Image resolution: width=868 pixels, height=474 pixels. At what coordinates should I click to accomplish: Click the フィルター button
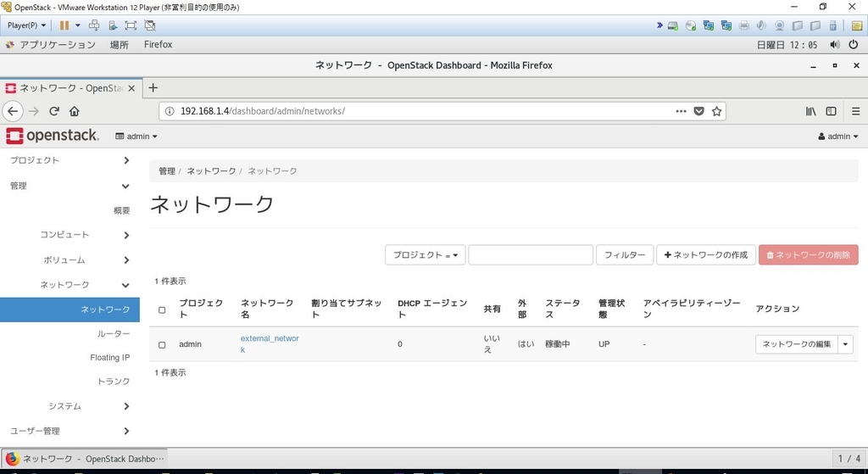(625, 254)
